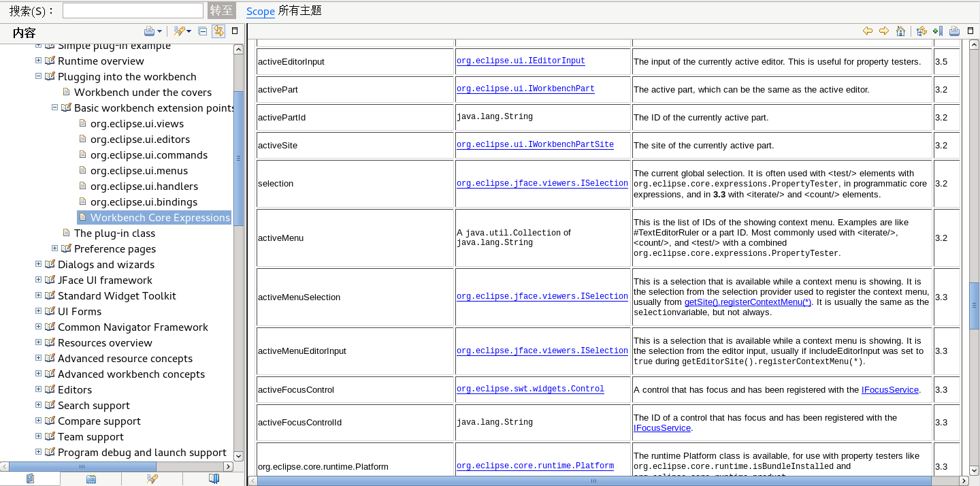Screen dimensions: 980x486
Task: Expand UI Forms tree node
Action: 39,311
